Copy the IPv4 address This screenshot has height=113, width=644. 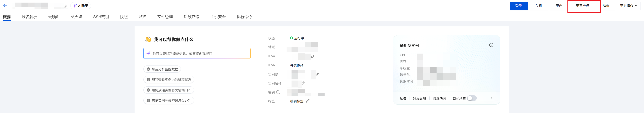click(312, 56)
